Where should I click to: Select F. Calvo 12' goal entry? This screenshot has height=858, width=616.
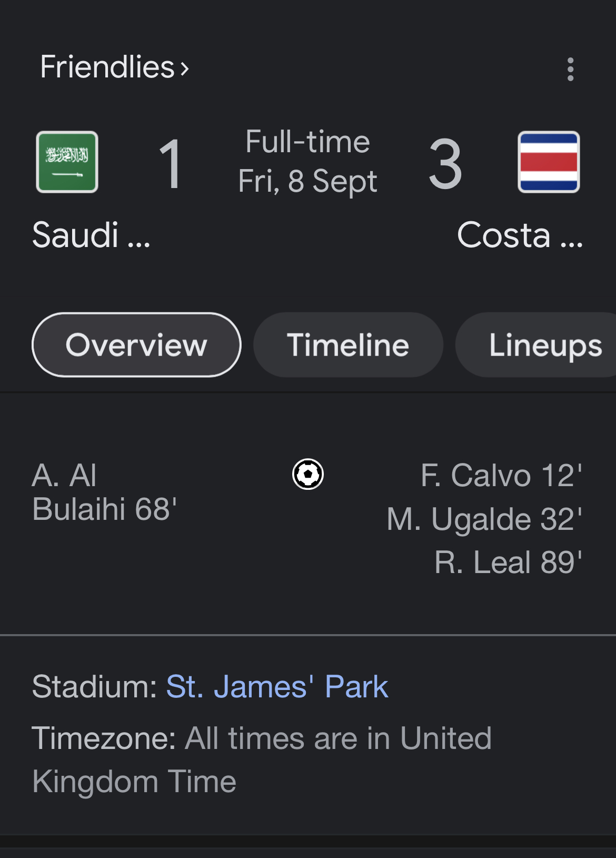[x=501, y=475]
